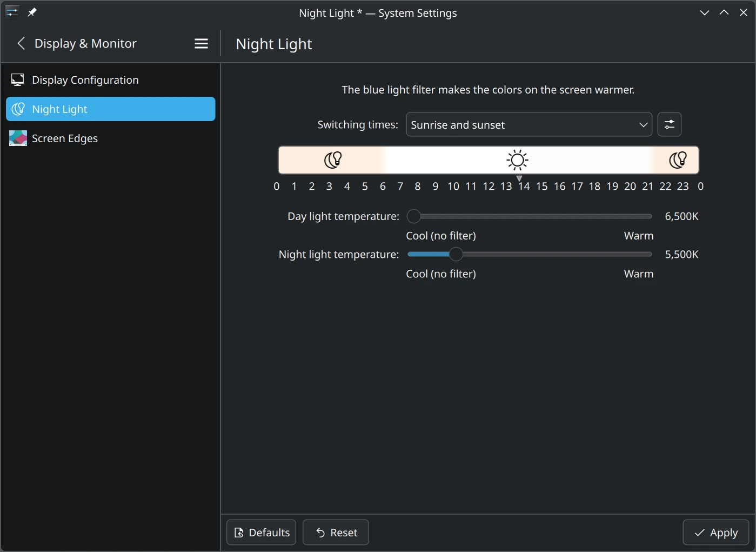756x552 pixels.
Task: Open the window menu icon in title bar
Action: [12, 12]
